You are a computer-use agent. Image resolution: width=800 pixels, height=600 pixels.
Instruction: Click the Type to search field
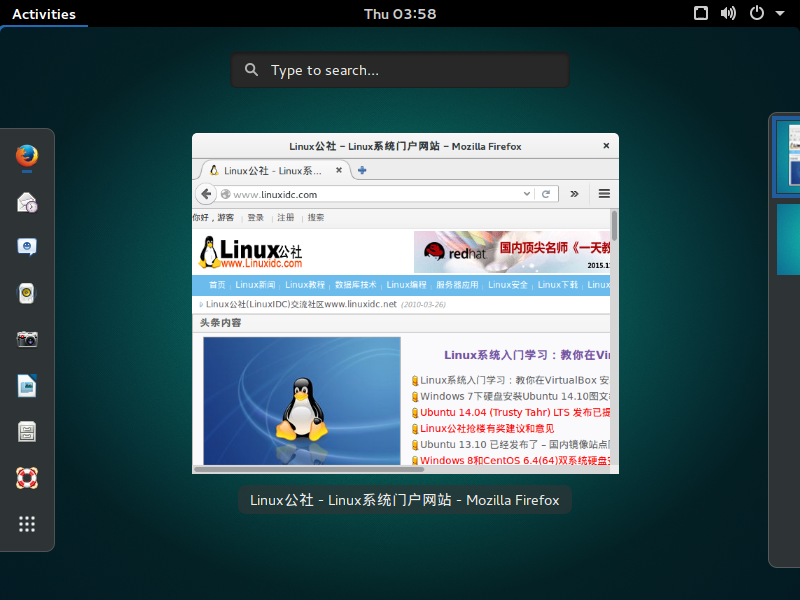point(399,70)
